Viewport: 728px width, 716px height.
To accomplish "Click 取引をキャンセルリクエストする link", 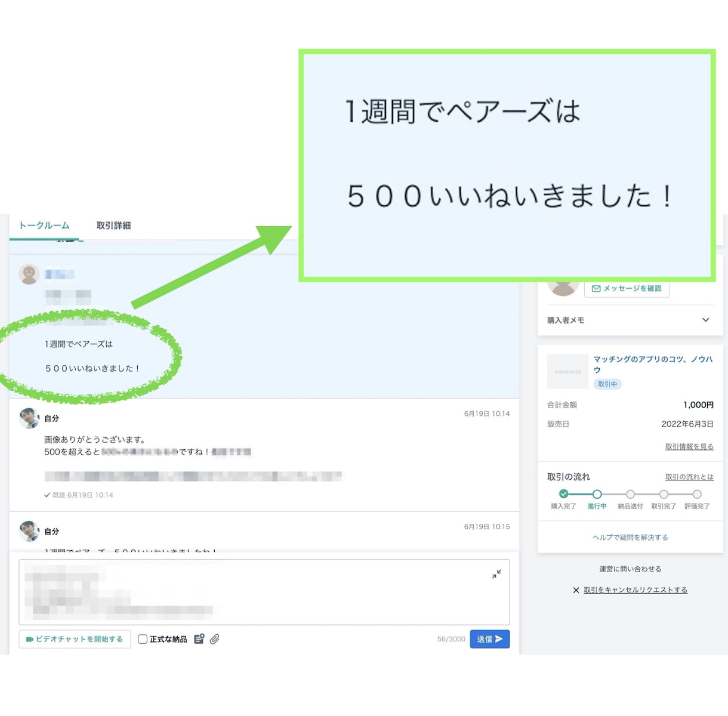I will [x=636, y=590].
